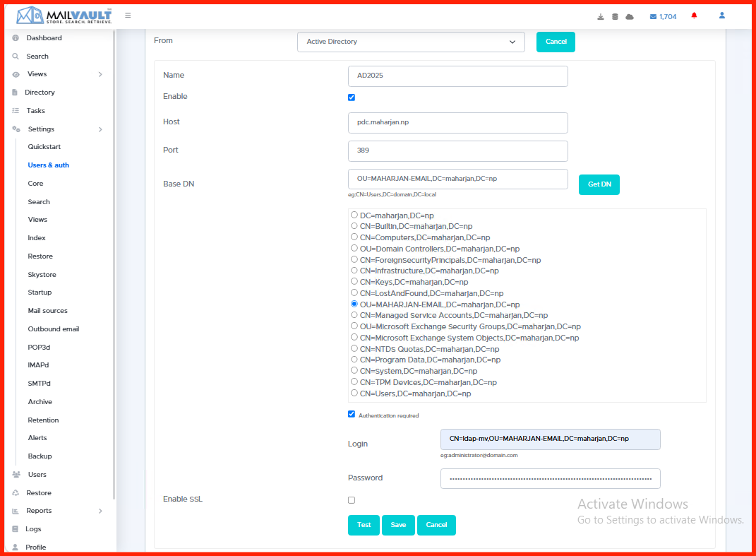Click the Host input field
756x556 pixels.
pyautogui.click(x=458, y=123)
